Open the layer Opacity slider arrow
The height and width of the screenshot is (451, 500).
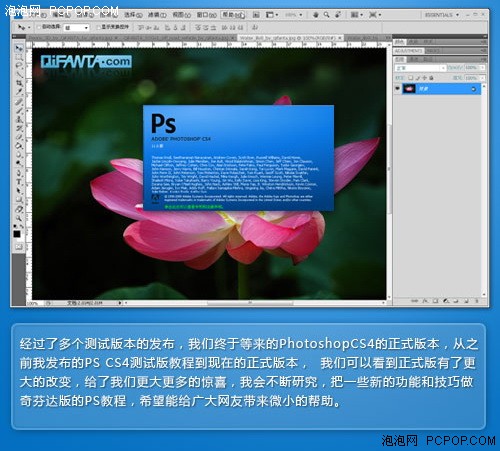point(482,68)
